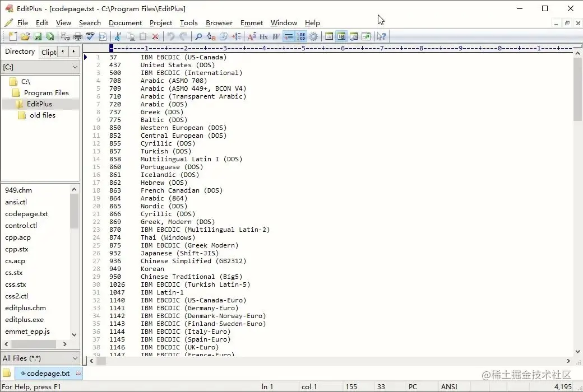This screenshot has width=583, height=392.
Task: Click the file list scroll down arrow
Action: (x=74, y=334)
